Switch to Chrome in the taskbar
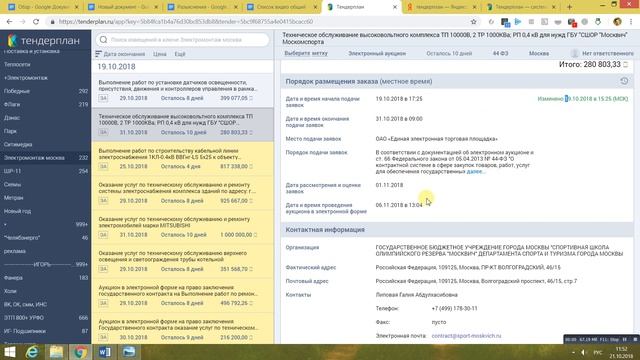Screen dimensions: 640x360 tap(80, 352)
